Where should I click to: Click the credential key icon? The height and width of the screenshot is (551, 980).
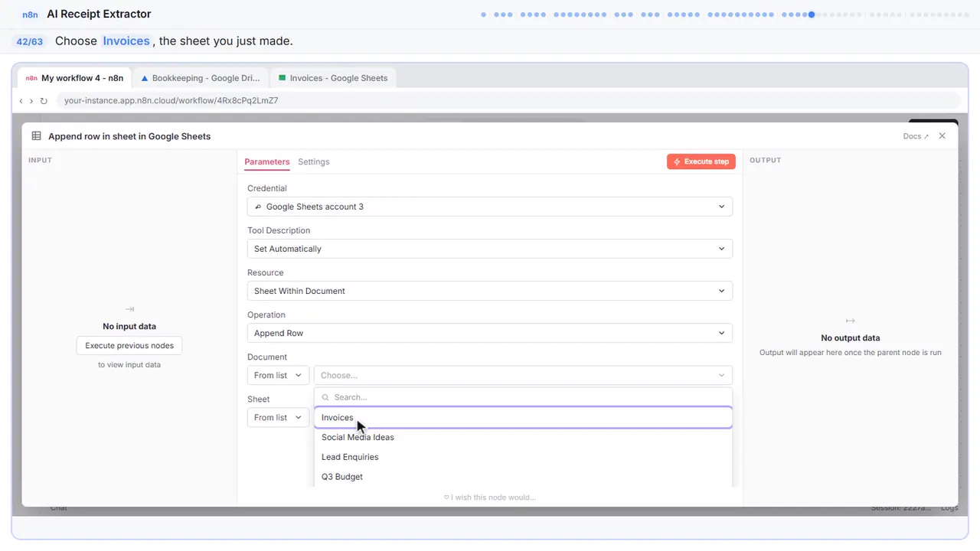(258, 207)
